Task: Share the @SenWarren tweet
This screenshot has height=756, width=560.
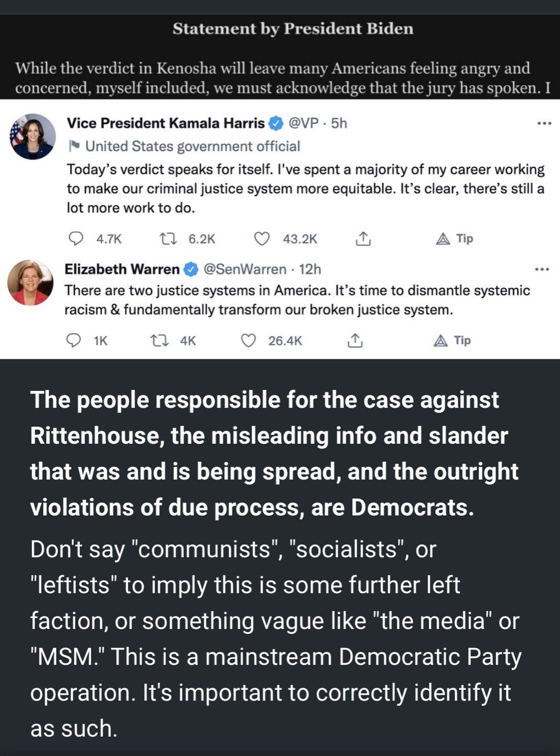Action: coord(355,340)
